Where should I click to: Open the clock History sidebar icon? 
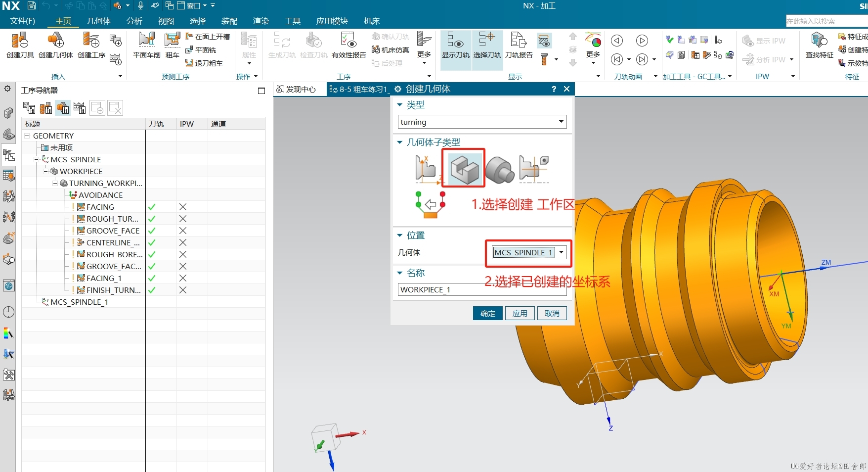[x=8, y=312]
